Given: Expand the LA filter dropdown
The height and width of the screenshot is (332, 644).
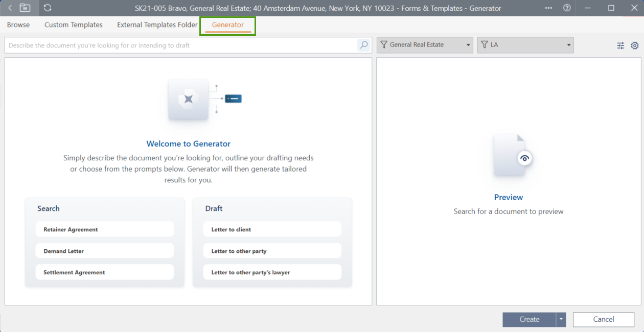Looking at the screenshot, I should 525,45.
